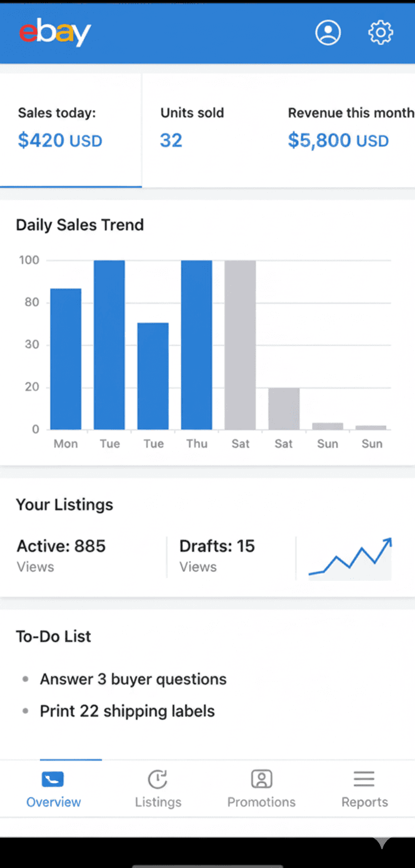Click the Daily Sales Trend heading
This screenshot has height=868, width=415.
(80, 225)
